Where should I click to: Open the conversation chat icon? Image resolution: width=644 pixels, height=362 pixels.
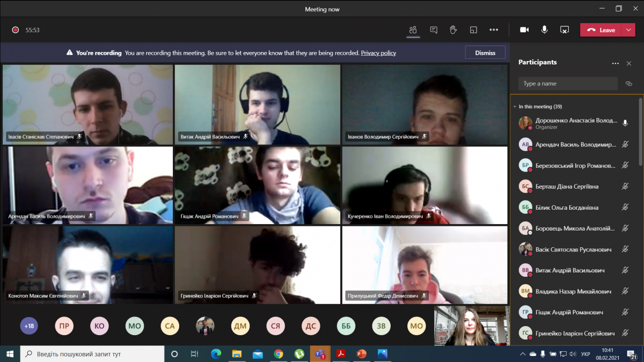[x=434, y=30]
